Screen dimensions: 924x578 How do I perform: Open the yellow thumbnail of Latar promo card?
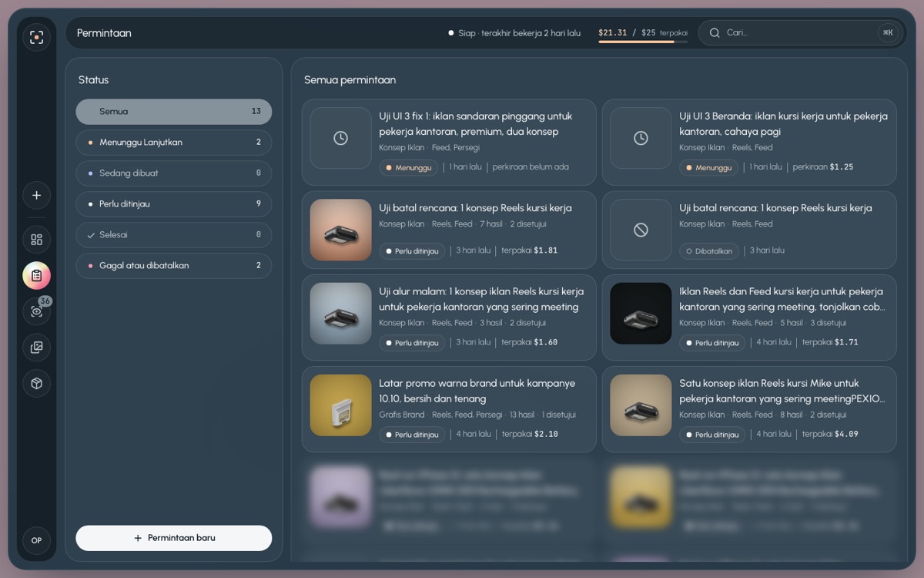(340, 405)
